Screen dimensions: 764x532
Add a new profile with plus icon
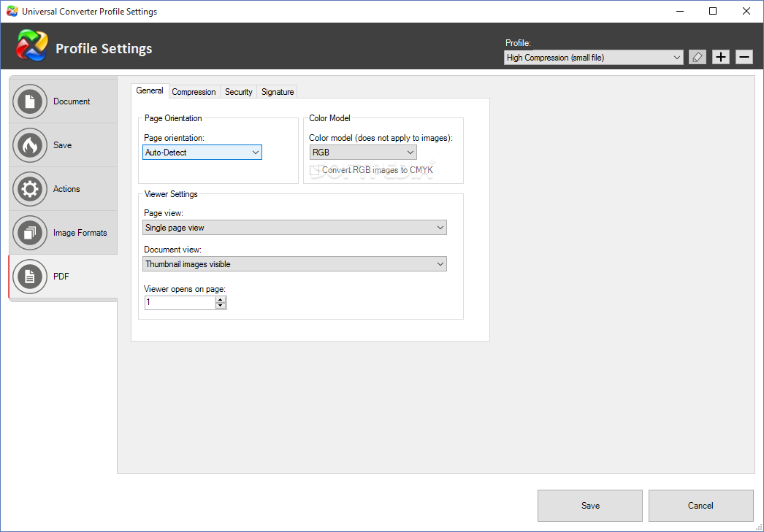(x=721, y=57)
